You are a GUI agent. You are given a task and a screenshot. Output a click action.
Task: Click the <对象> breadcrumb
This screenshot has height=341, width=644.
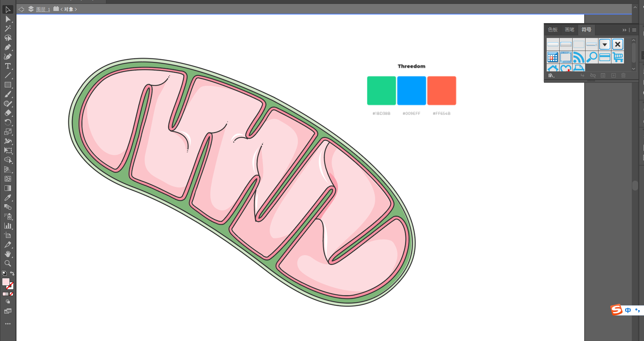click(x=69, y=9)
